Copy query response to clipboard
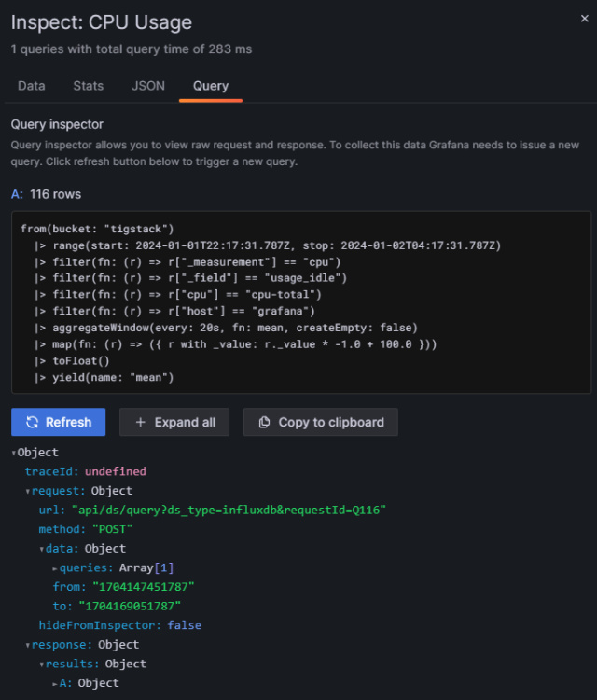This screenshot has height=700, width=597. 320,422
